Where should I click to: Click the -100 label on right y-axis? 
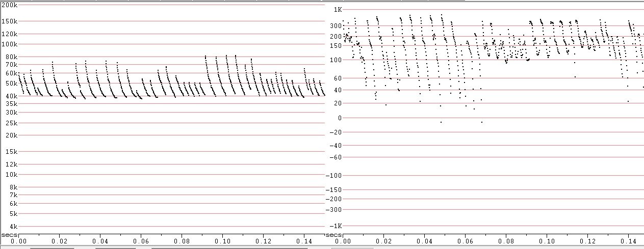coord(333,176)
